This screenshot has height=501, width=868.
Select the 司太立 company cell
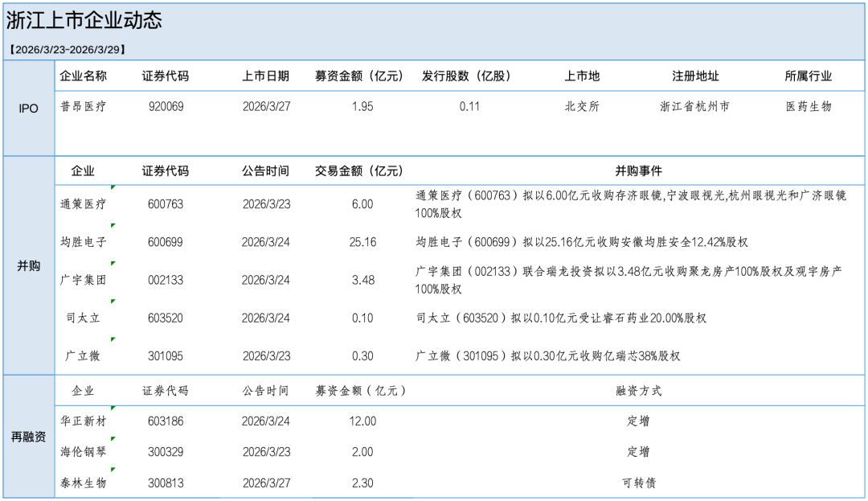[x=83, y=318]
